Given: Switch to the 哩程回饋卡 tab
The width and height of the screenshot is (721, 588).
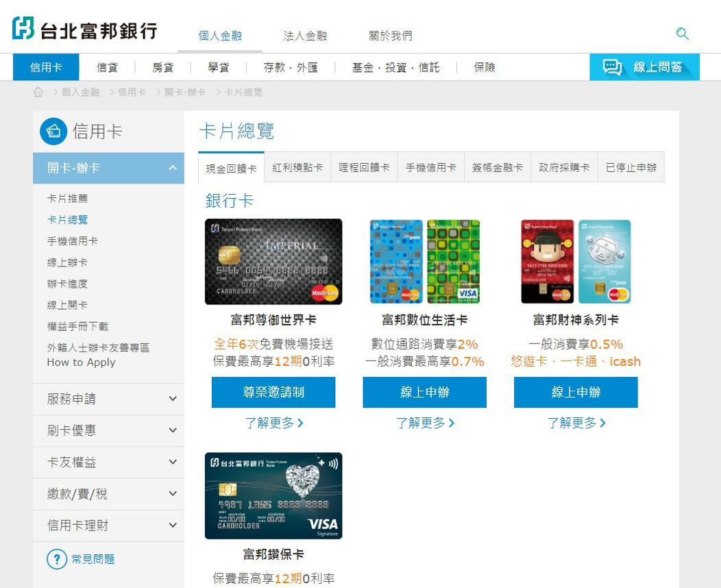Looking at the screenshot, I should 364,167.
